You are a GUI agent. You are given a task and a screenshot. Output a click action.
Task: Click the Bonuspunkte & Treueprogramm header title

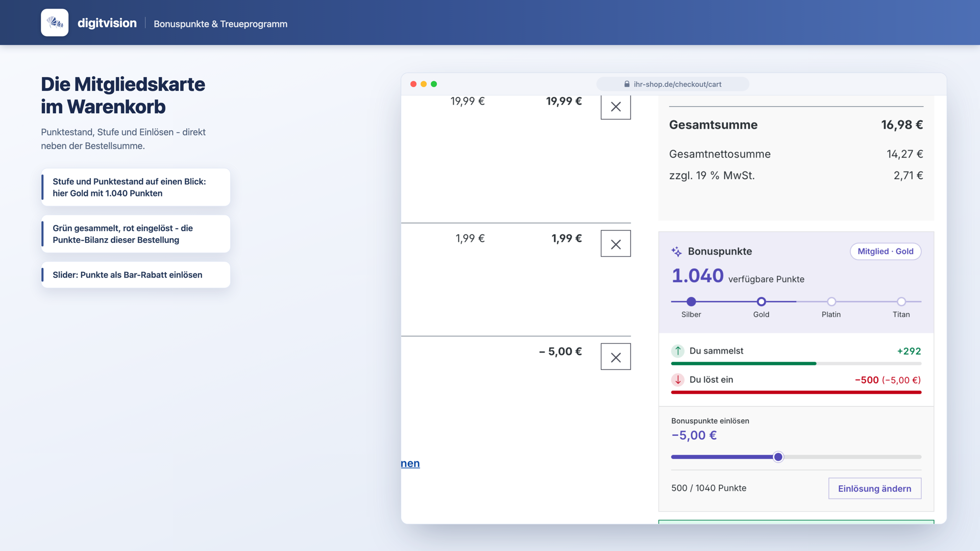point(220,24)
